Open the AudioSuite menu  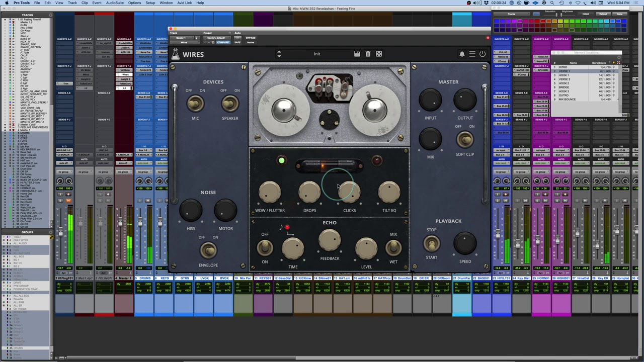[115, 3]
